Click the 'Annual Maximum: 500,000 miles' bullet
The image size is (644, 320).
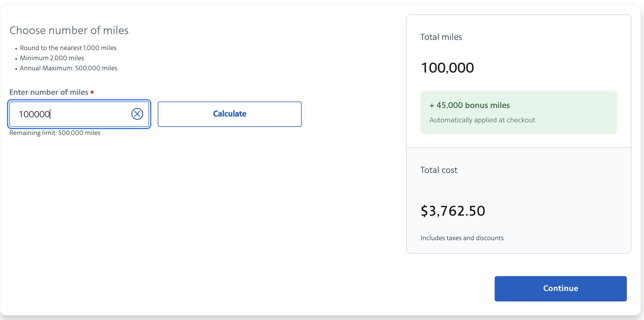click(x=69, y=68)
